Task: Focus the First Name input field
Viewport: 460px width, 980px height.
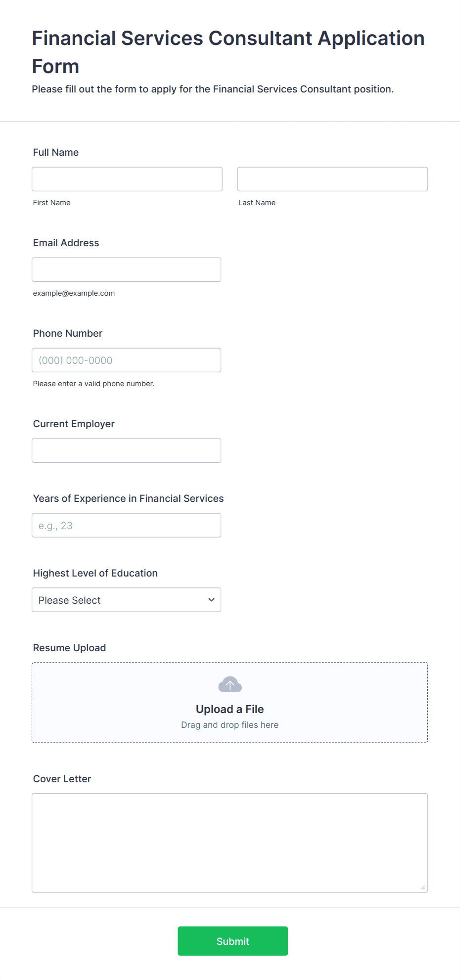Action: click(x=127, y=179)
